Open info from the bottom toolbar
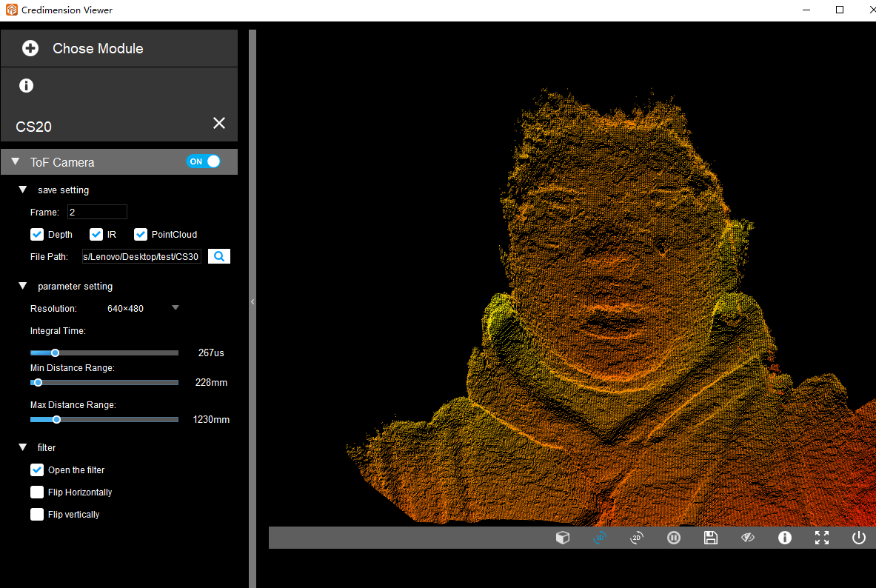Image resolution: width=876 pixels, height=588 pixels. [785, 538]
